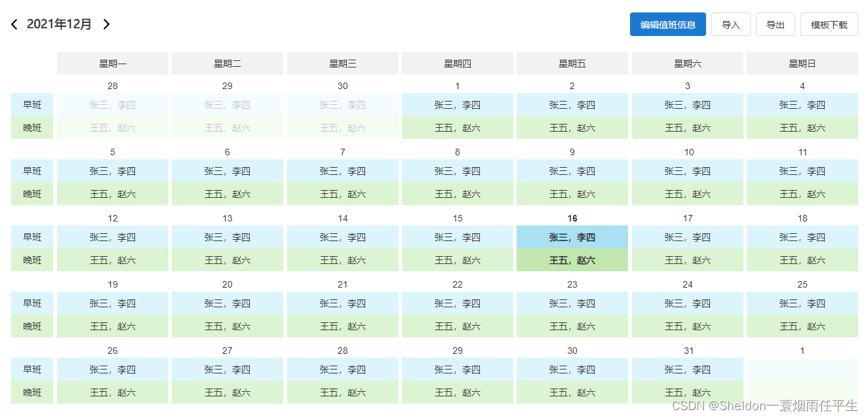
Task: Click the 导出 export button
Action: coord(775,24)
